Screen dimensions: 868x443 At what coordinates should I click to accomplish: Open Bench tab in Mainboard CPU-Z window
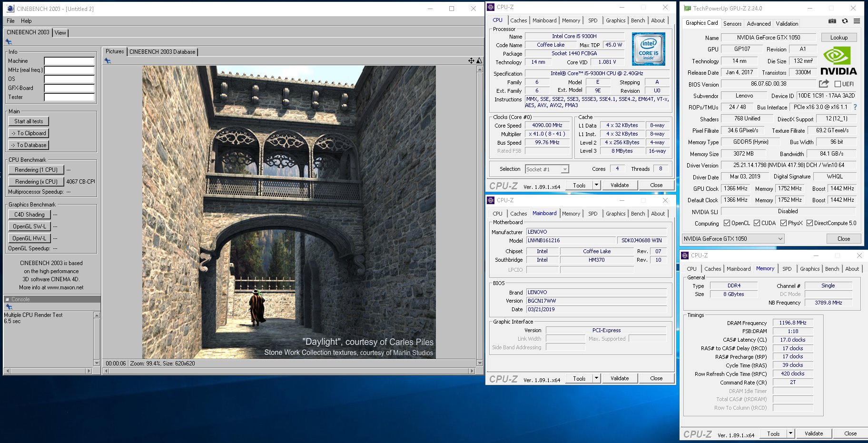click(x=638, y=214)
